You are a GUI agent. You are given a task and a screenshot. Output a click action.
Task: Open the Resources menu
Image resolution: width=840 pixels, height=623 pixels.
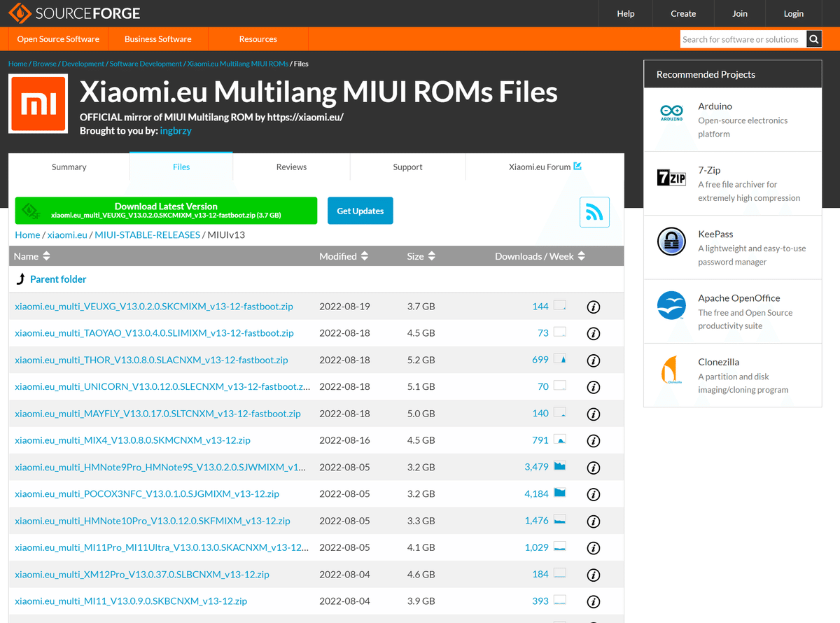click(258, 39)
